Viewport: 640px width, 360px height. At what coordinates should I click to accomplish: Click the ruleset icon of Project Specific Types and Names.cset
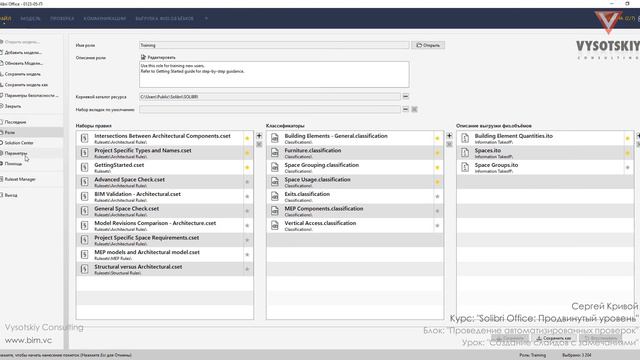click(x=84, y=153)
